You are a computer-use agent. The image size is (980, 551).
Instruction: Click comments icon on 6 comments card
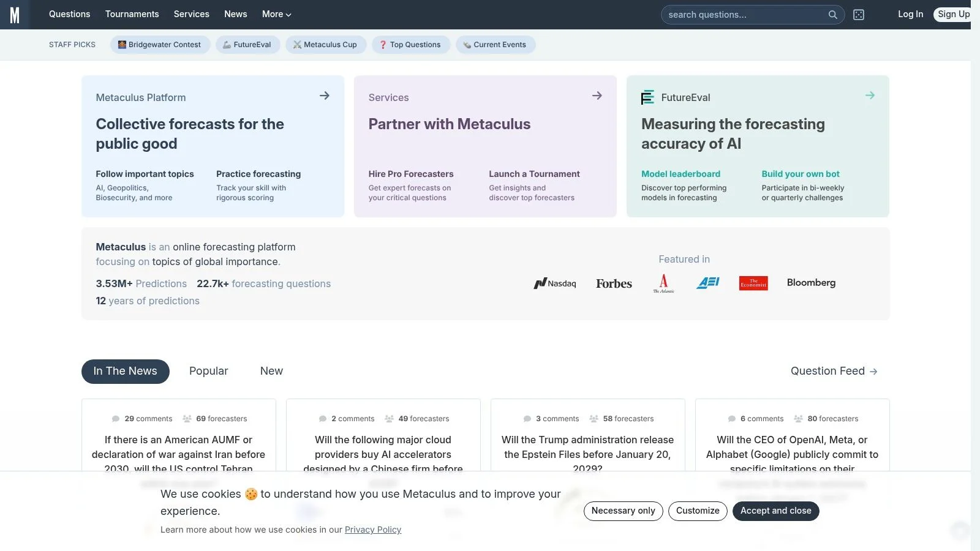[x=732, y=419]
